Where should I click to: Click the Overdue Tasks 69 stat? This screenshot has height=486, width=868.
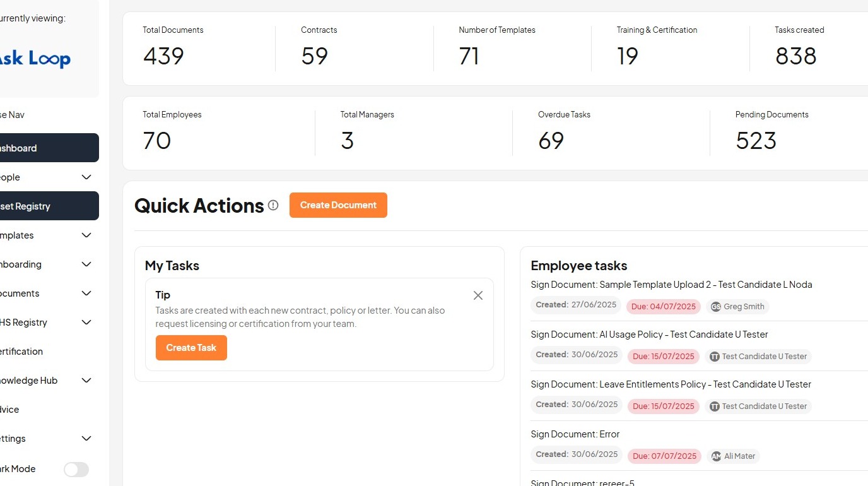tap(564, 133)
